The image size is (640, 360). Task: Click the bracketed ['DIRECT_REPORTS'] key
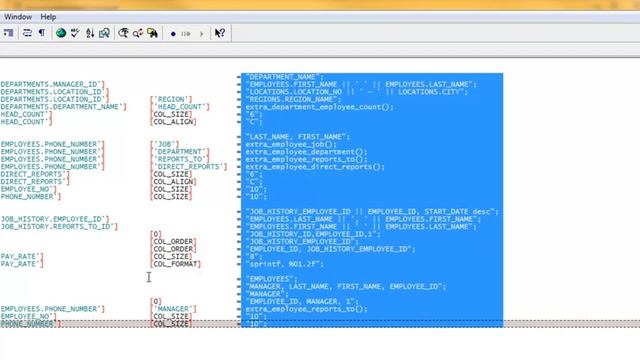pyautogui.click(x=189, y=167)
